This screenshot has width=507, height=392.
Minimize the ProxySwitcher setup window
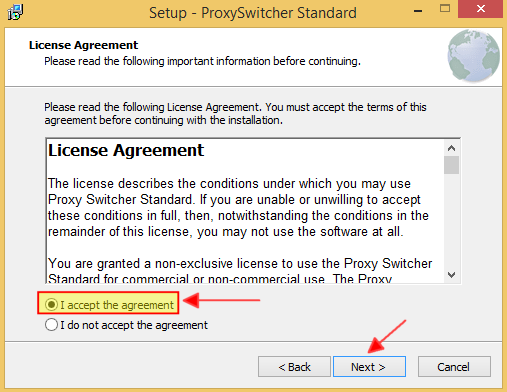[418, 11]
